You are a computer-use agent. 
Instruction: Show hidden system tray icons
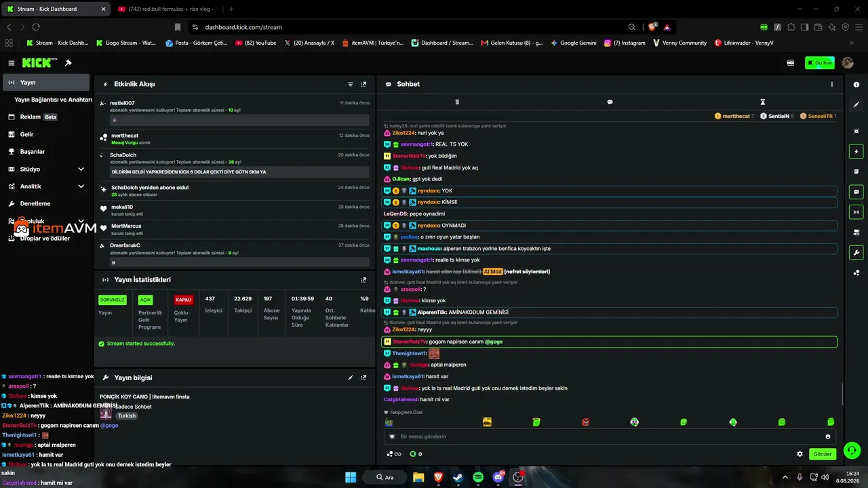pos(785,477)
